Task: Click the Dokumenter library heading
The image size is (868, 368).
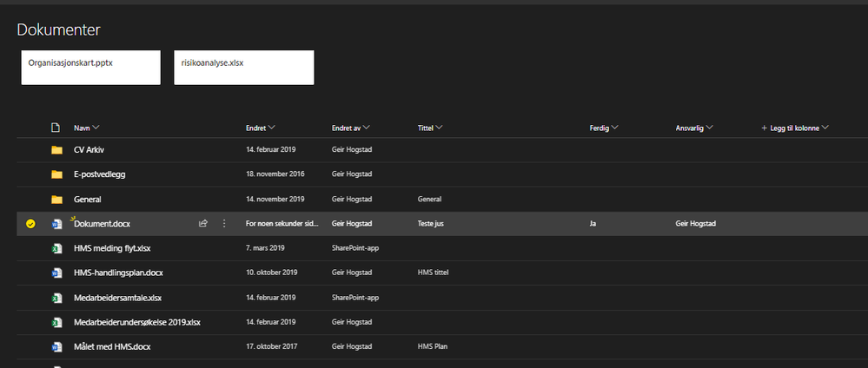Action: pyautogui.click(x=59, y=30)
